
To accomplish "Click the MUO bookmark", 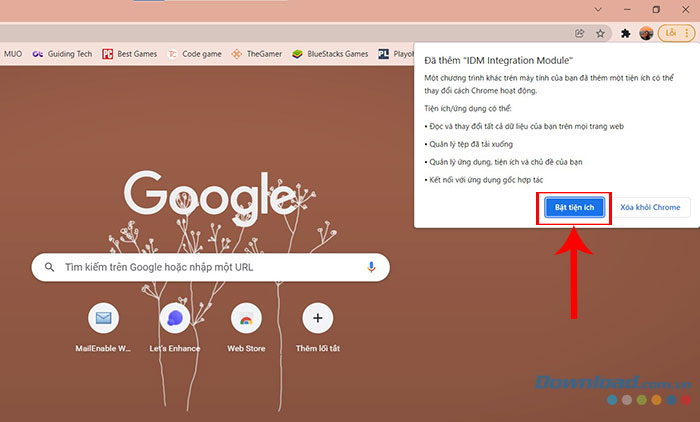I will pos(13,54).
